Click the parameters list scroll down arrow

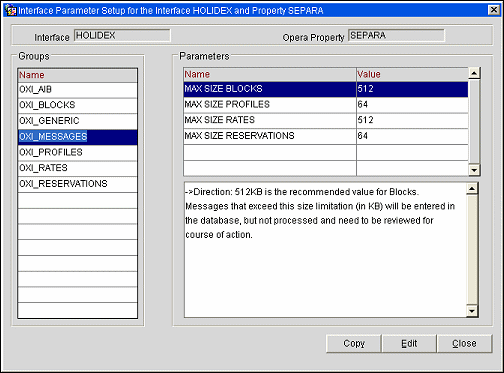pos(474,170)
